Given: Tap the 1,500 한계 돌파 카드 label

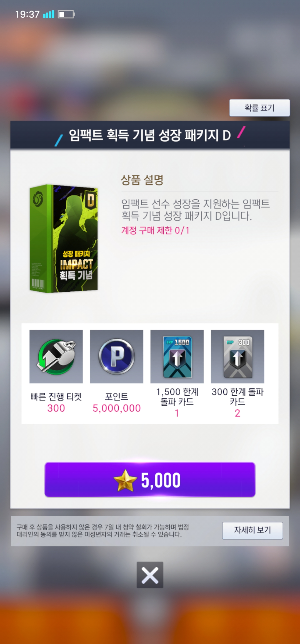Looking at the screenshot, I should (177, 397).
